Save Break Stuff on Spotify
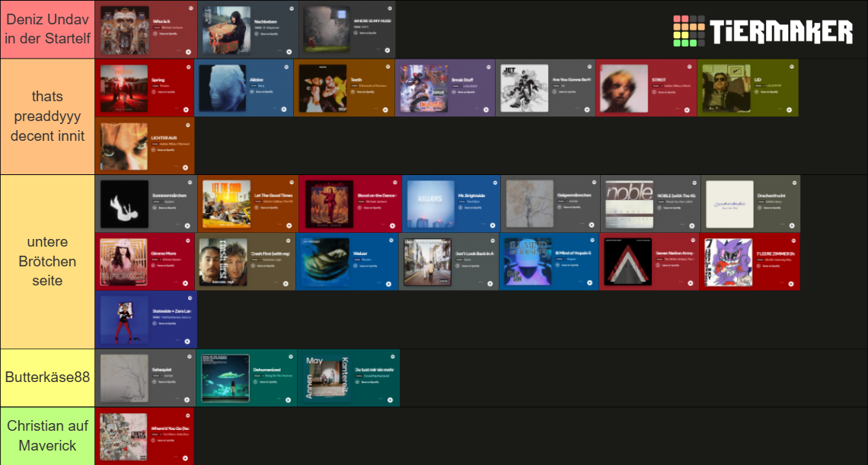 [x=464, y=91]
